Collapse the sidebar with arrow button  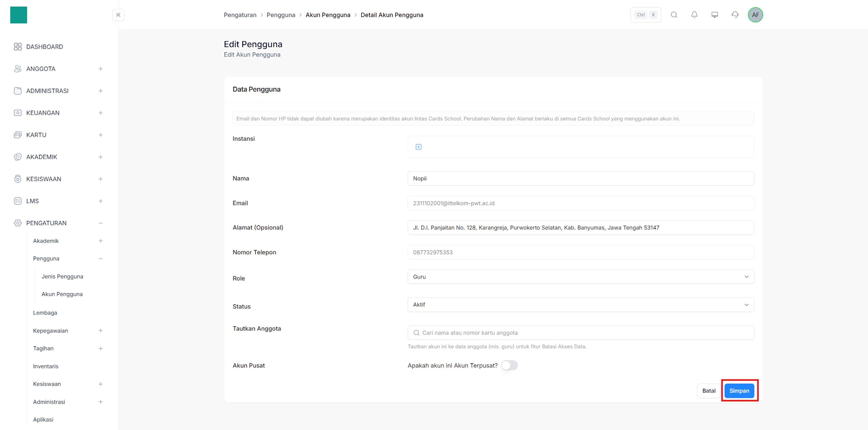click(118, 15)
